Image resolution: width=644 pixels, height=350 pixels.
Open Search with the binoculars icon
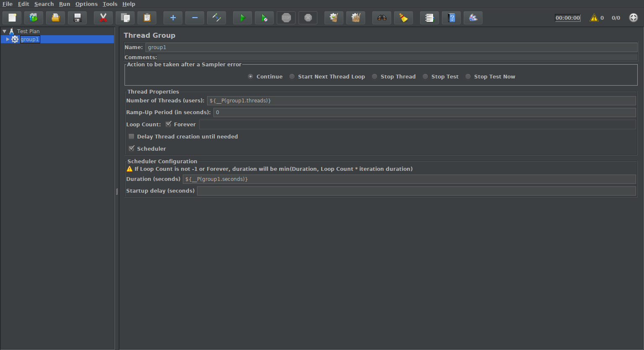(x=382, y=18)
